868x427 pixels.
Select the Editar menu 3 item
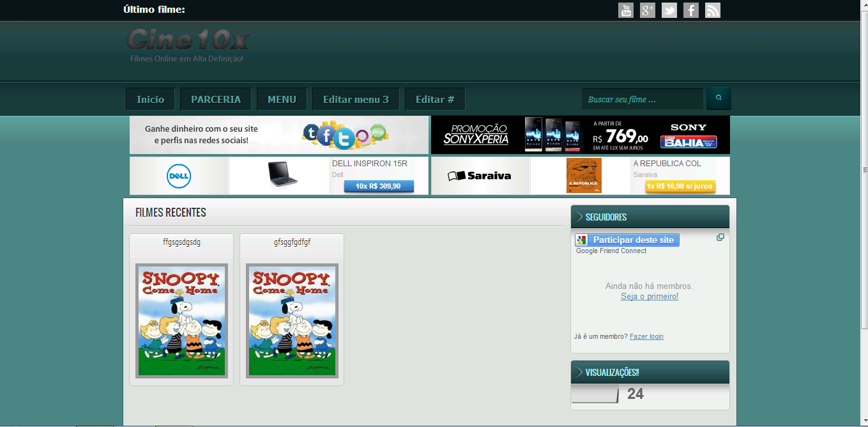pos(356,99)
